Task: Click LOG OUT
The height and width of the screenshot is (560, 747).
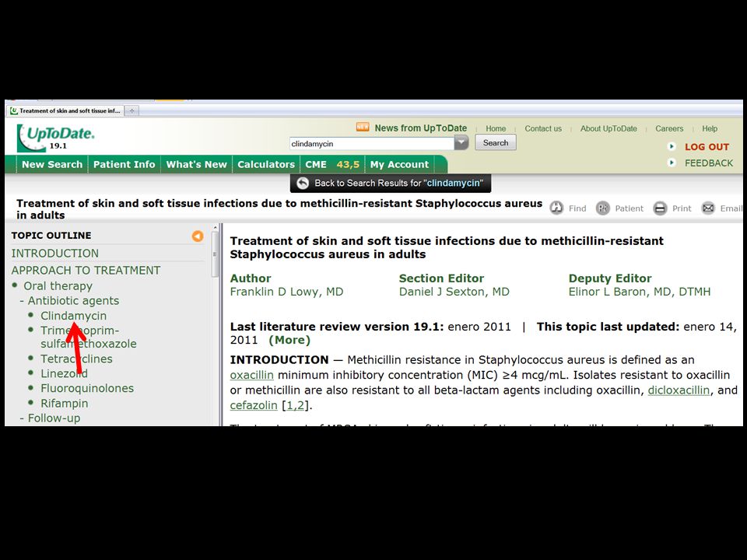Action: pos(707,147)
